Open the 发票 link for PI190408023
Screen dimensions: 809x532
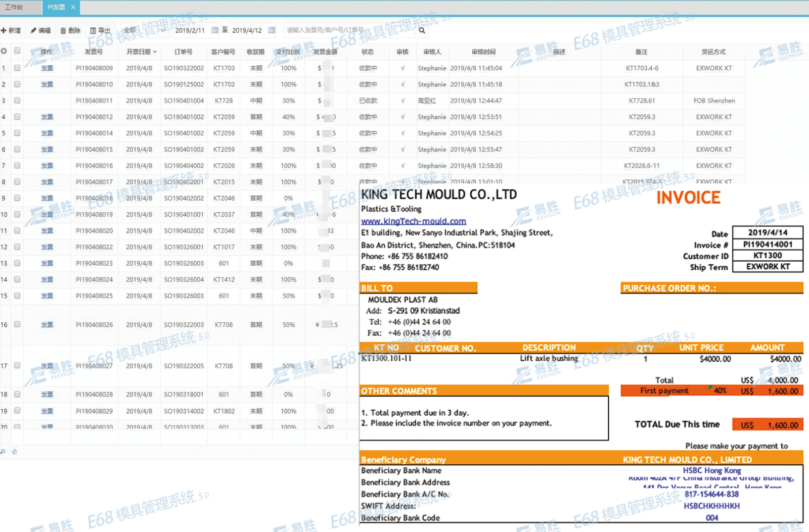pos(47,263)
